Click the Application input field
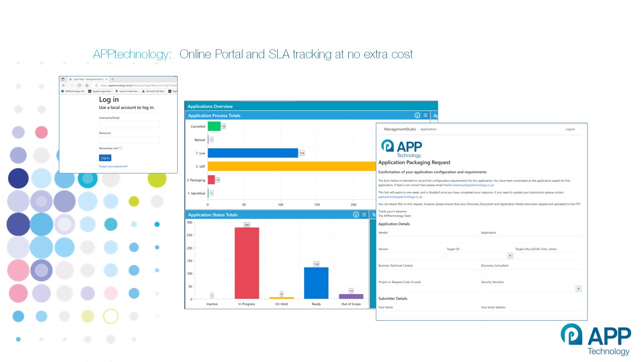Screen dimensions: 644x362 pos(531,240)
